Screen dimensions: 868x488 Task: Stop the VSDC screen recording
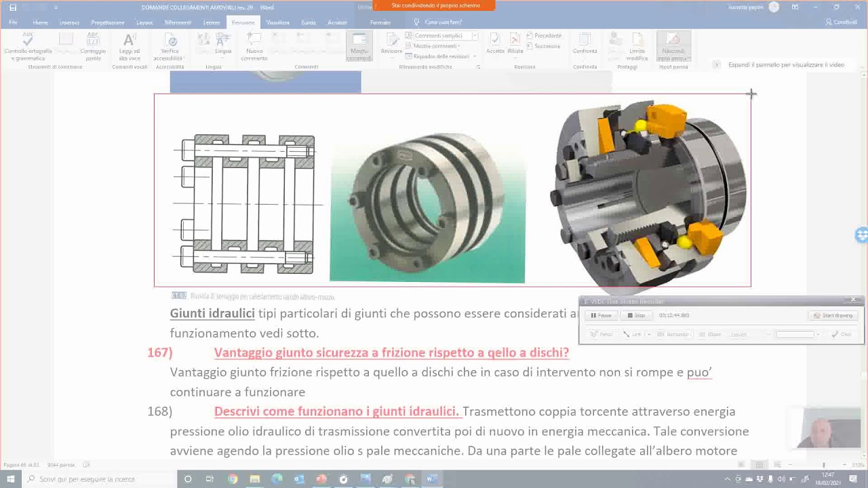[x=635, y=315]
